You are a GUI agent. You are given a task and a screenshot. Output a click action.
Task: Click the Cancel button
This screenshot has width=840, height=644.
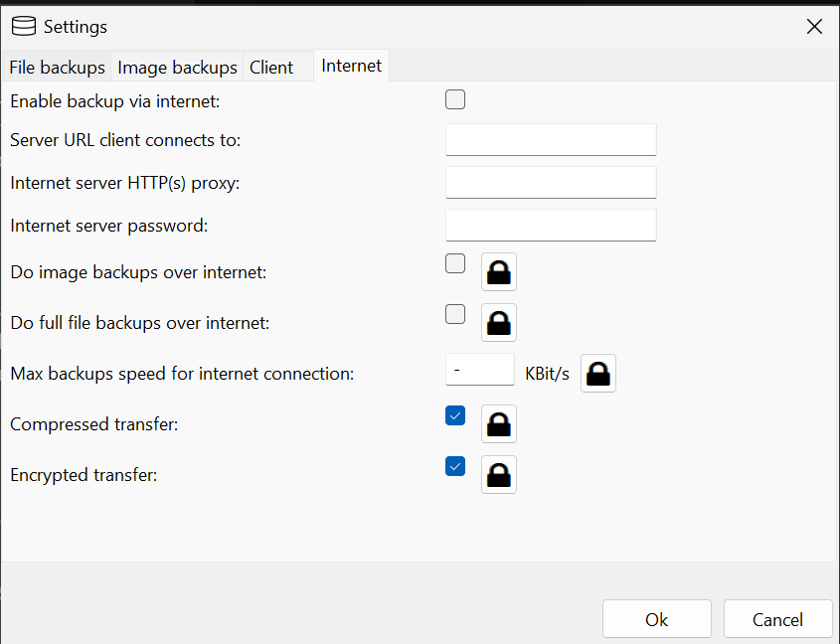click(x=777, y=619)
